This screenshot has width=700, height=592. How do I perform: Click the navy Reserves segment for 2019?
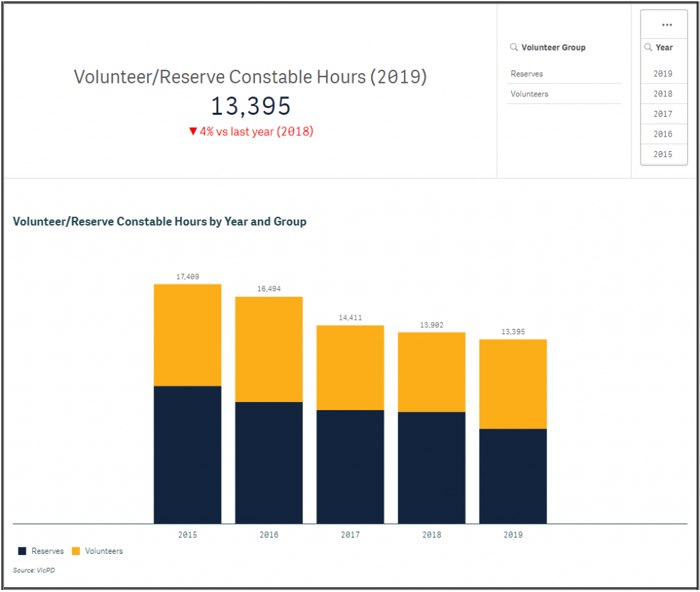[513, 476]
